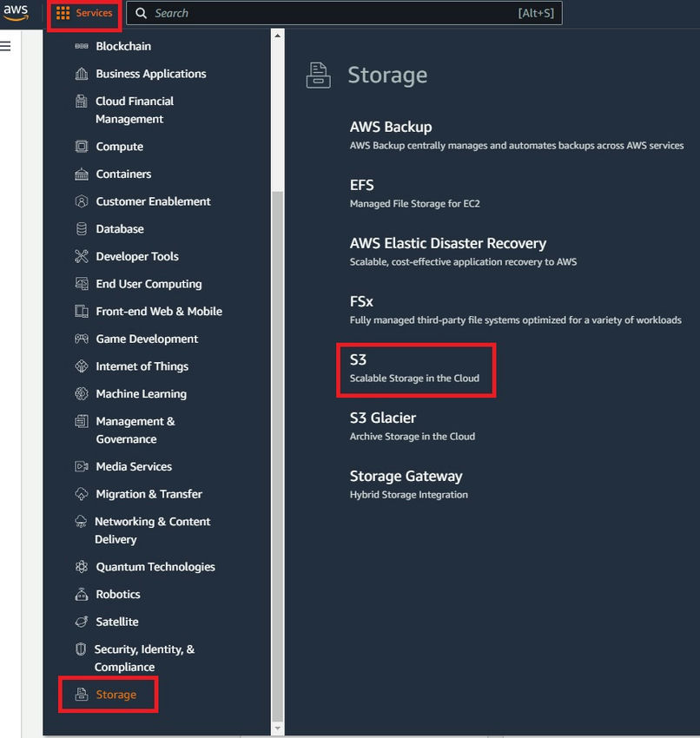Open the hamburger navigation menu

(x=6, y=46)
